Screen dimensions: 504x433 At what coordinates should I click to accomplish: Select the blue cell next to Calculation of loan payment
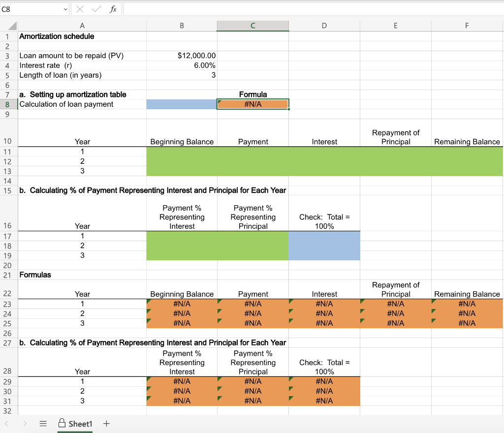point(182,104)
